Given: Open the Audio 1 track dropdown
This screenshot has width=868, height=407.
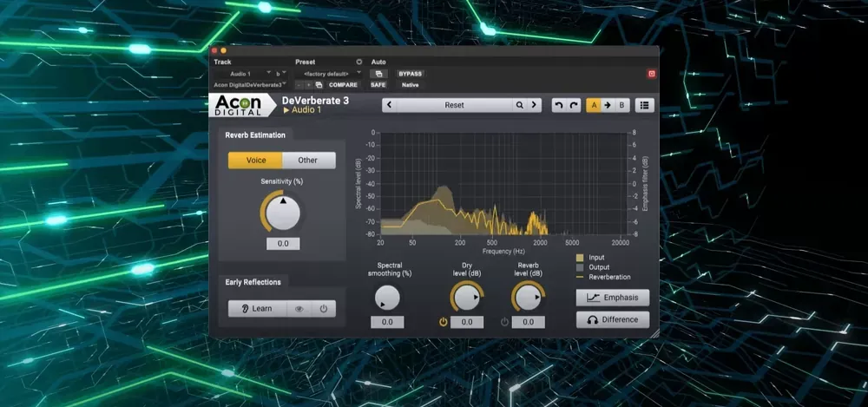Looking at the screenshot, I should 242,74.
